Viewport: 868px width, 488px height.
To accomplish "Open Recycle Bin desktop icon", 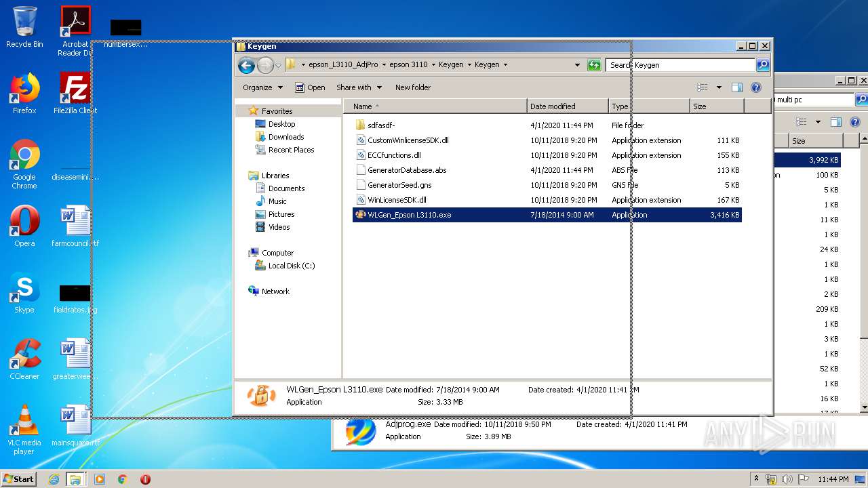I will point(24,27).
